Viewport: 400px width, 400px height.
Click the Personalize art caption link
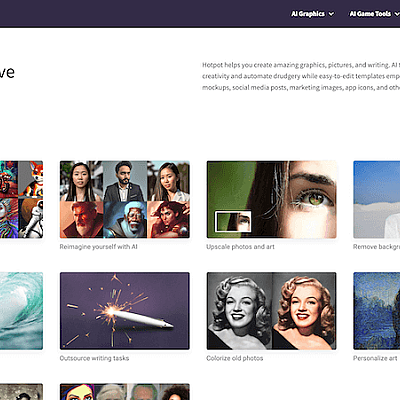pyautogui.click(x=375, y=358)
